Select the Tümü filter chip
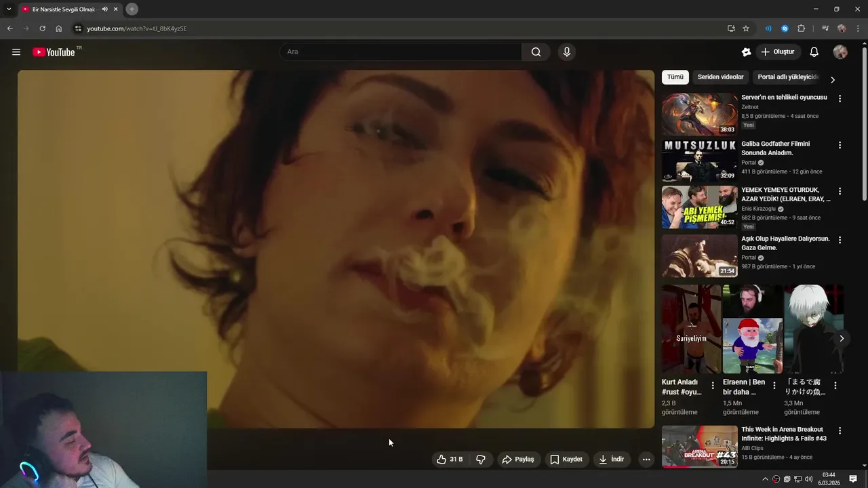The image size is (868, 488). (675, 77)
